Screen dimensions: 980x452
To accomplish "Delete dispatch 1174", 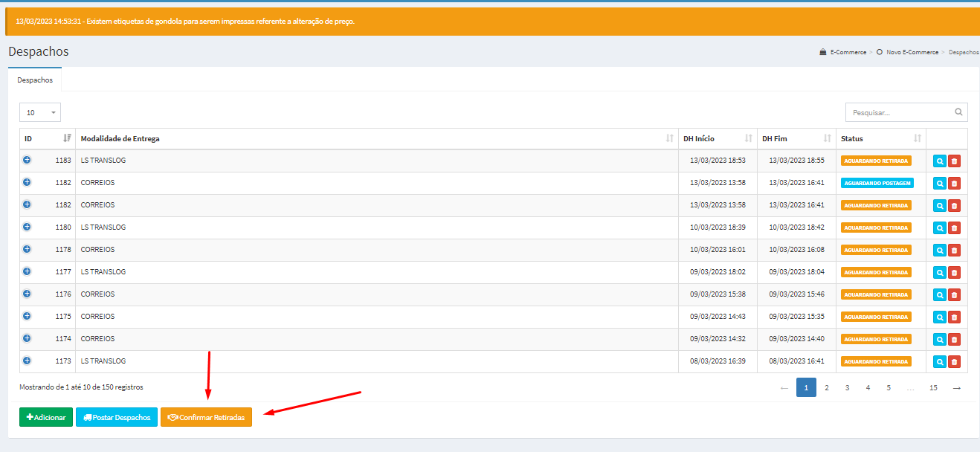I will pyautogui.click(x=954, y=340).
